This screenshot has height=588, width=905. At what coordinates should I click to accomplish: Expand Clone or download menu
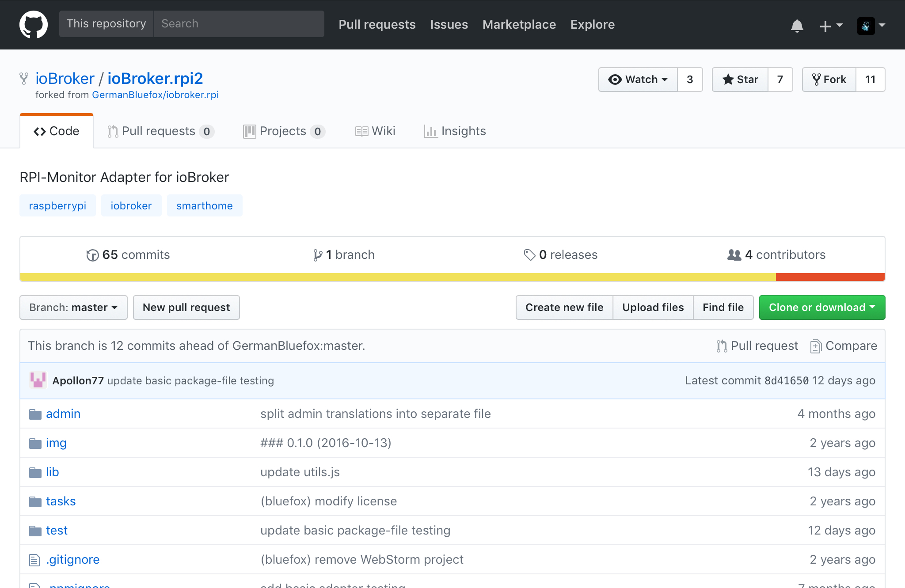(x=822, y=307)
